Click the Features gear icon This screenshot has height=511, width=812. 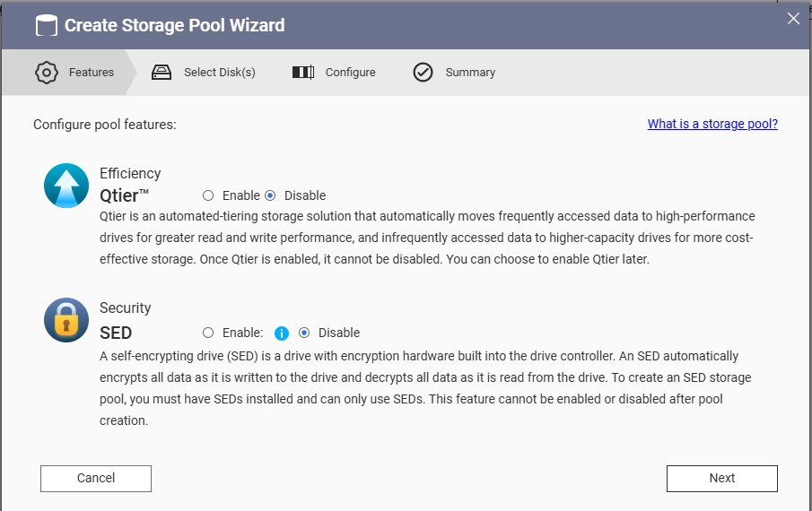(47, 73)
